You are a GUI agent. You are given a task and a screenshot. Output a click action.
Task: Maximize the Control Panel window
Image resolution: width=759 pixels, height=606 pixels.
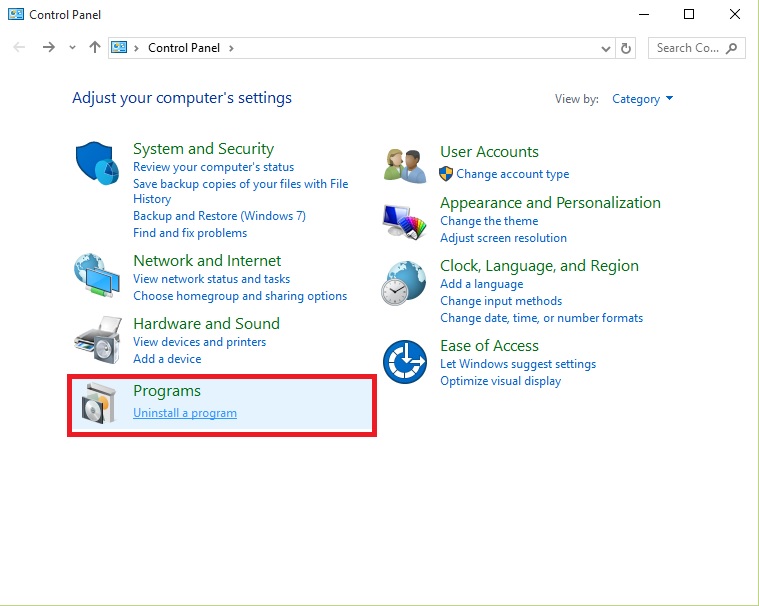coord(689,15)
